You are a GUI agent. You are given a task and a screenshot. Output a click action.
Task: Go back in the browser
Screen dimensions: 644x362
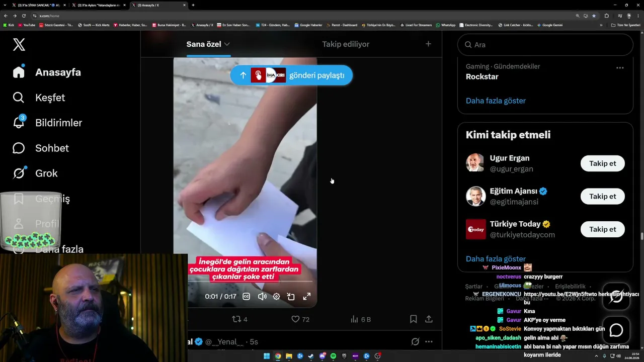tap(6, 16)
